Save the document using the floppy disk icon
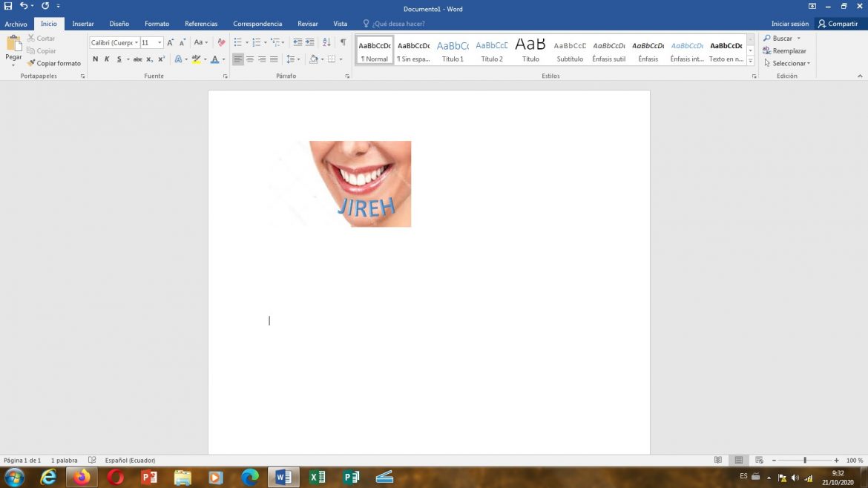The height and width of the screenshot is (488, 868). tap(8, 6)
